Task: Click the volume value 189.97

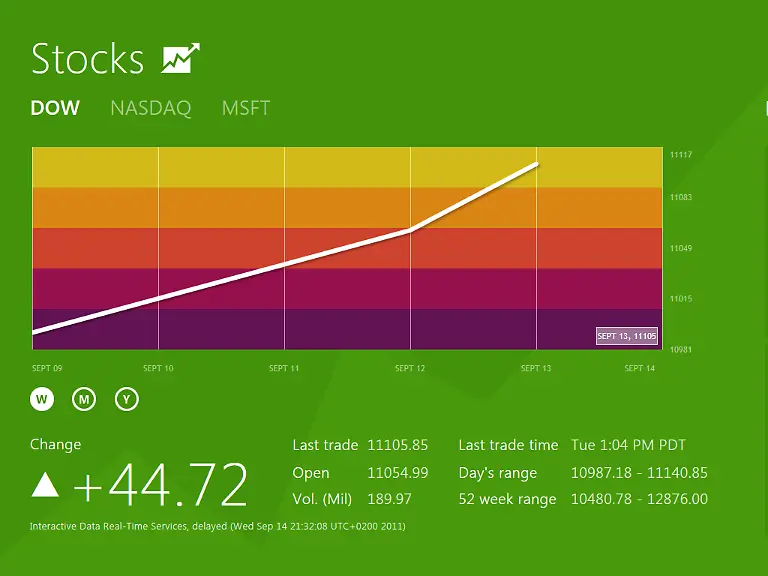Action: click(x=389, y=499)
